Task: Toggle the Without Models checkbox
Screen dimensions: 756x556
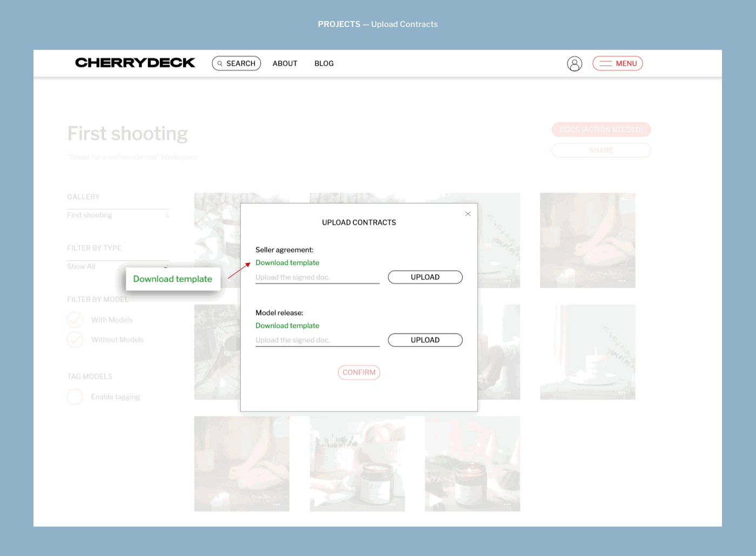Action: click(x=75, y=340)
